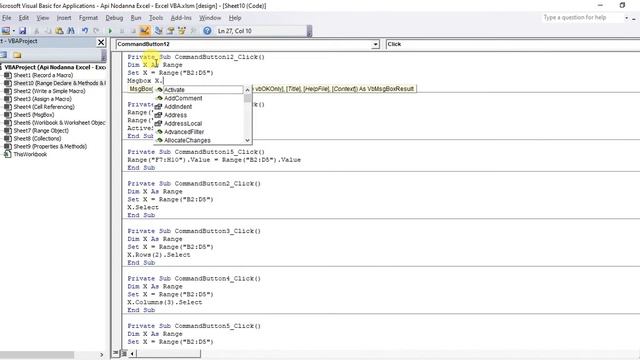Image resolution: width=640 pixels, height=360 pixels.
Task: Choose Activate from the autocomplete list
Action: 199,90
